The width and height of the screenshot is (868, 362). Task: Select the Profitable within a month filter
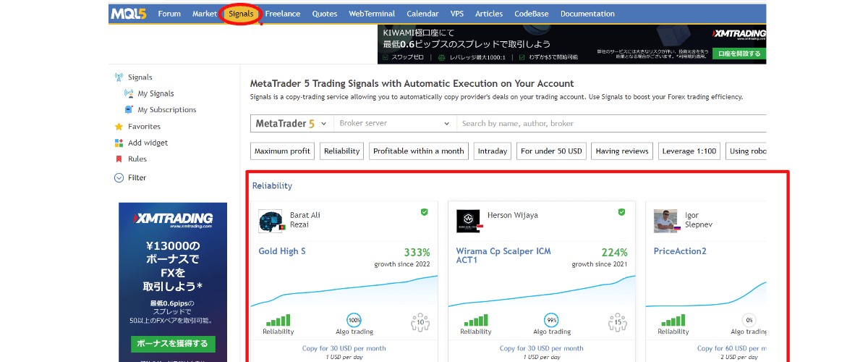(x=419, y=151)
